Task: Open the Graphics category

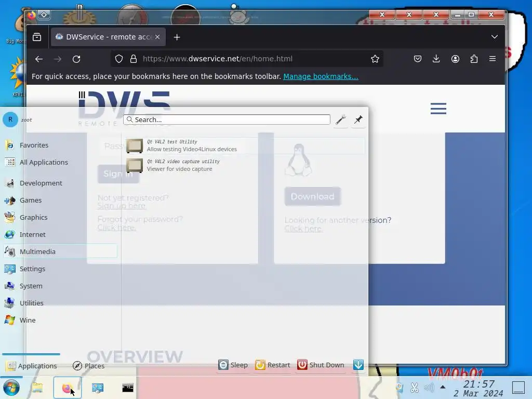Action: click(60, 217)
